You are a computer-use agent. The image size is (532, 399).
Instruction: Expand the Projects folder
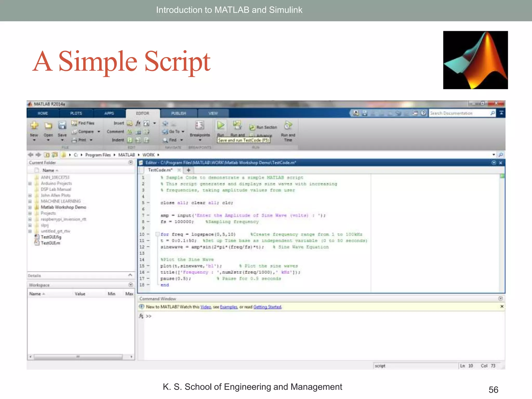(30, 214)
